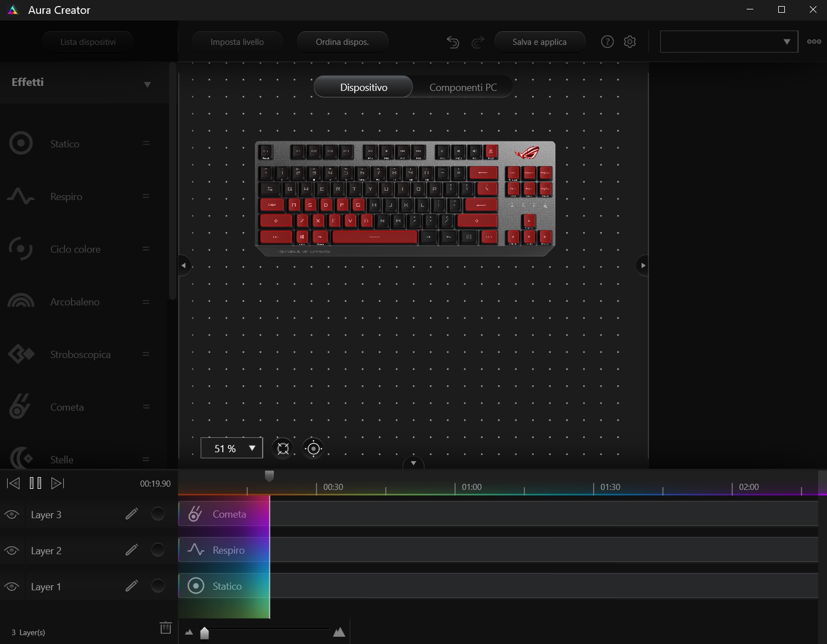Pause the timeline playback
The width and height of the screenshot is (827, 644).
pos(35,483)
